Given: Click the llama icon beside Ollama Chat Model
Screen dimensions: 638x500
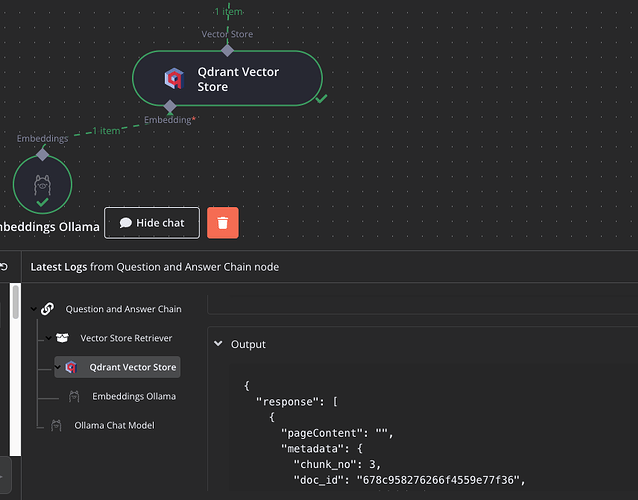Looking at the screenshot, I should click(56, 425).
